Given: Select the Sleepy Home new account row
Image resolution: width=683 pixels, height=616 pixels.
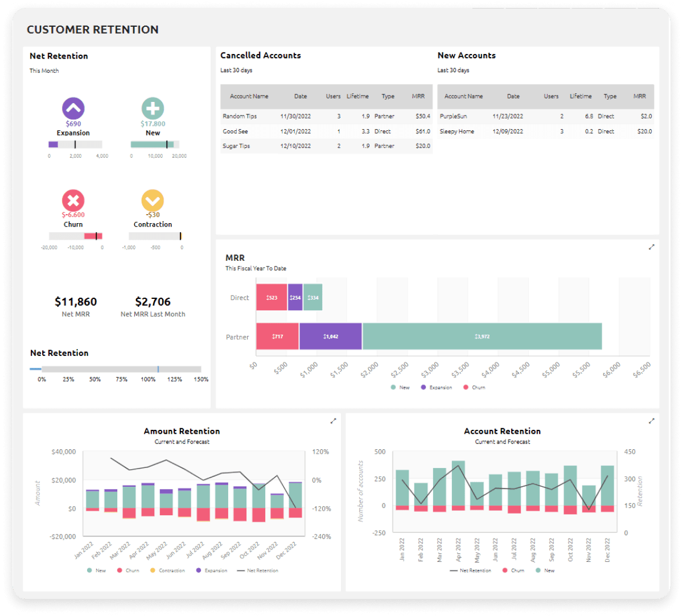Looking at the screenshot, I should [x=545, y=131].
